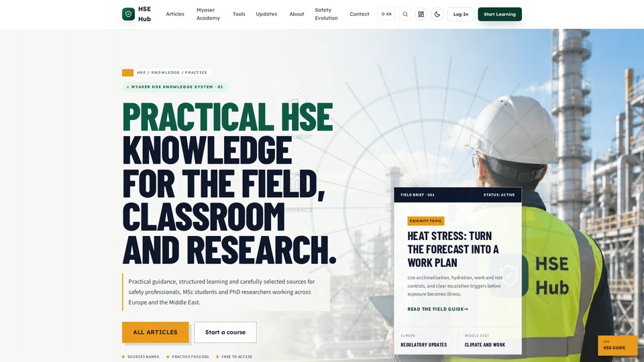Open Middle East Climate and Work link

coord(490,341)
